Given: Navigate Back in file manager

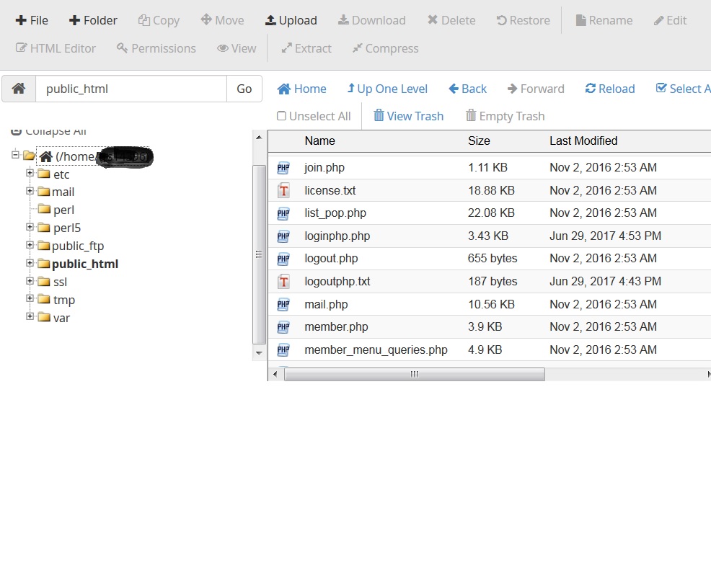Looking at the screenshot, I should 467,89.
